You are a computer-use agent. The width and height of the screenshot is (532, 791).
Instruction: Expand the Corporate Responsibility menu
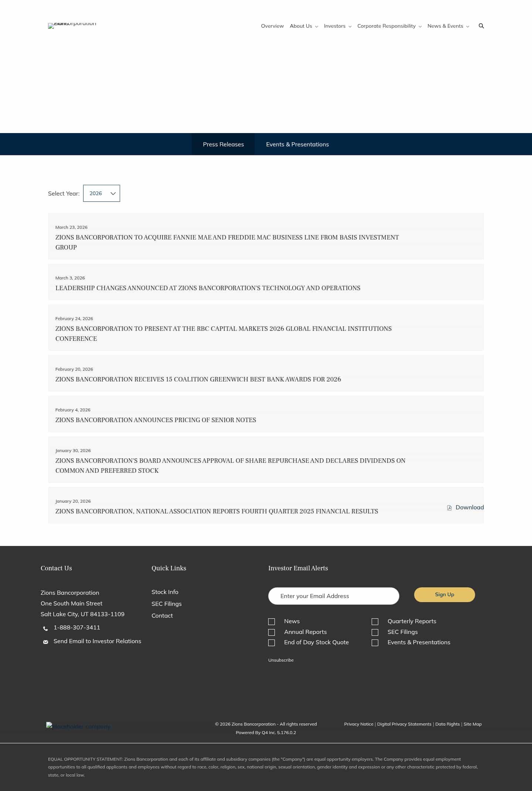click(x=389, y=26)
